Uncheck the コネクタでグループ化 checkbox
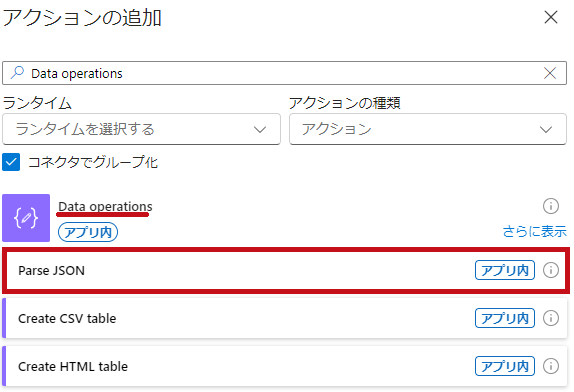The width and height of the screenshot is (574, 392). tap(11, 162)
